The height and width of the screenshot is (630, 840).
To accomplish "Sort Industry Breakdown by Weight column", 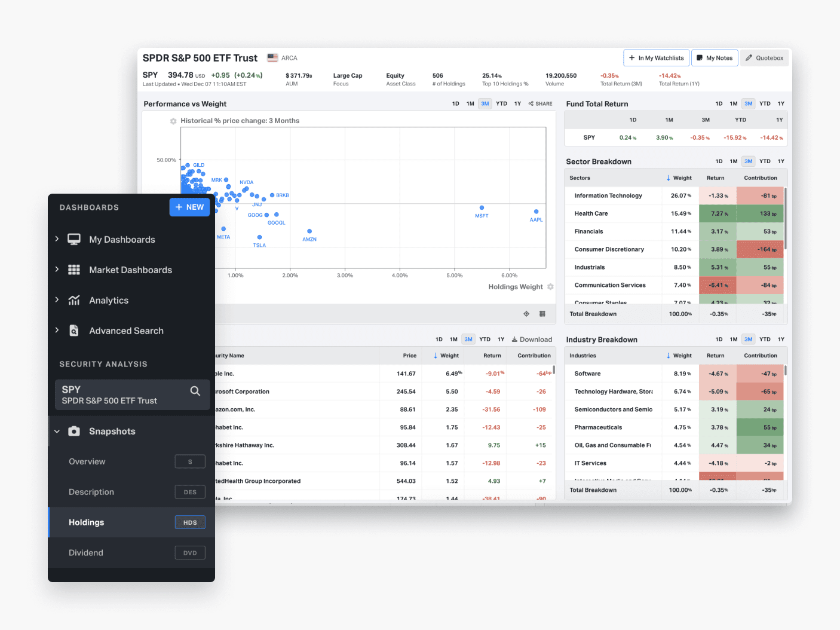I will click(x=679, y=356).
